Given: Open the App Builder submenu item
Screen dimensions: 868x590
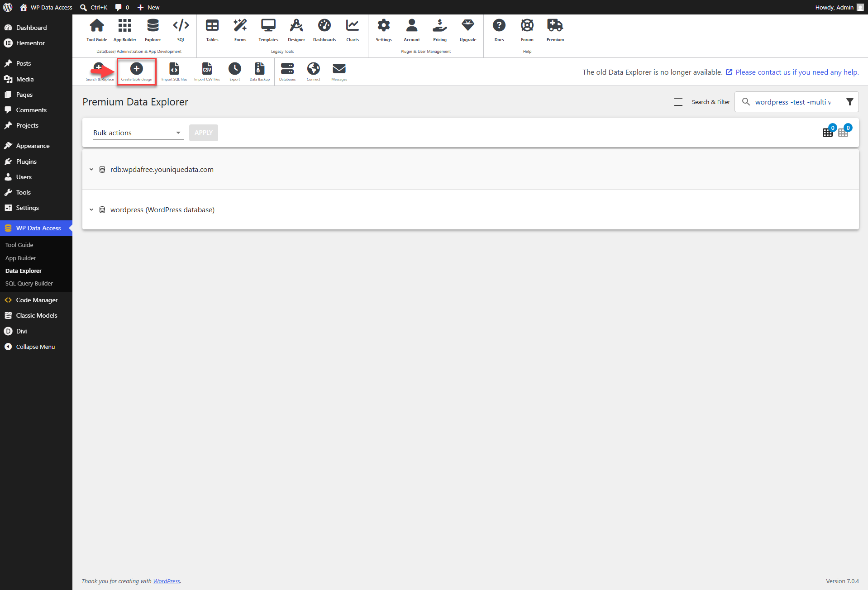Looking at the screenshot, I should coord(21,258).
